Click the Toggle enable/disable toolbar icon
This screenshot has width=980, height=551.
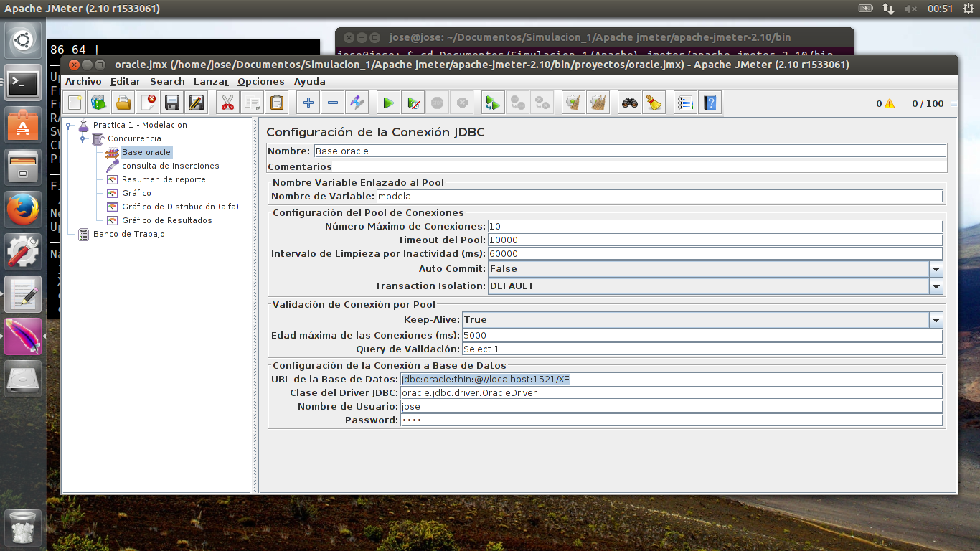[357, 103]
